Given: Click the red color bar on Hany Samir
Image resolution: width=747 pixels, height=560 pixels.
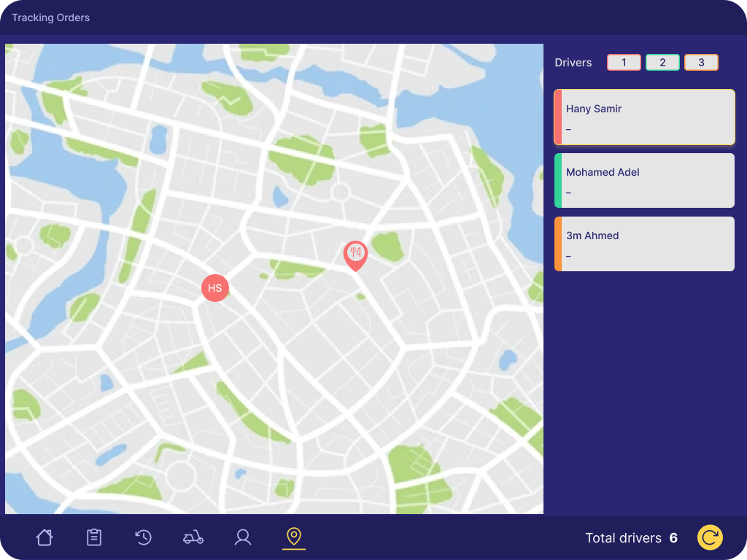Looking at the screenshot, I should click(557, 117).
